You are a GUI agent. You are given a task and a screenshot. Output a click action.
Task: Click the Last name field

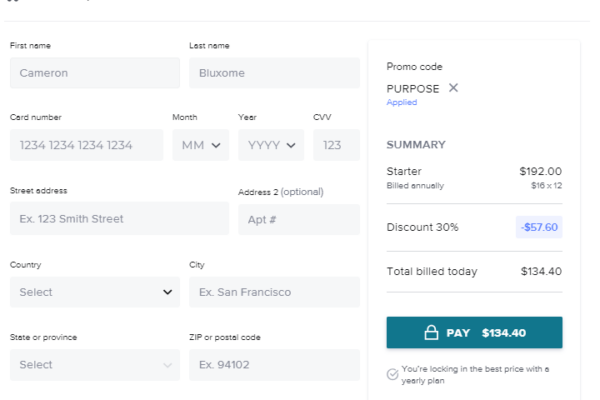tap(274, 73)
